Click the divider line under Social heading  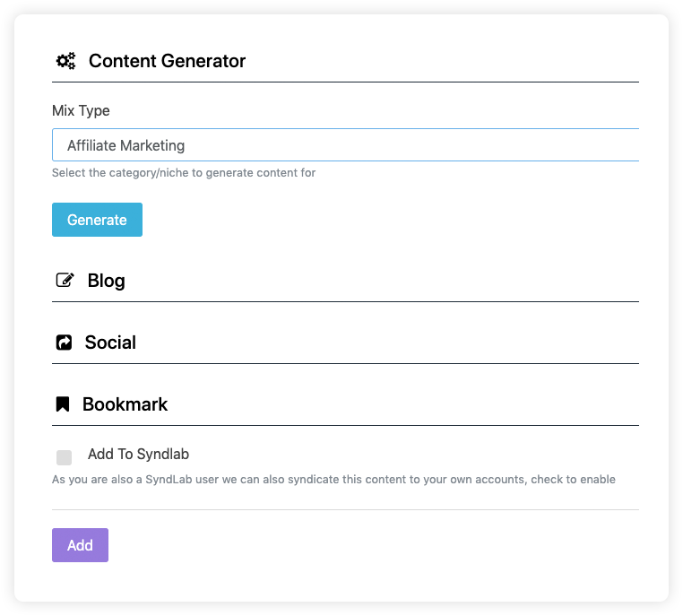[x=345, y=363]
